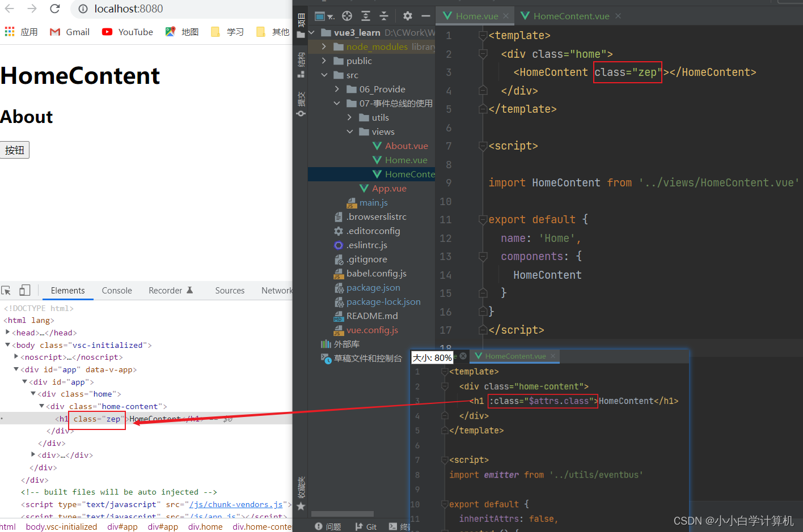
Task: Close the Home.vue editor tab
Action: pyautogui.click(x=506, y=16)
